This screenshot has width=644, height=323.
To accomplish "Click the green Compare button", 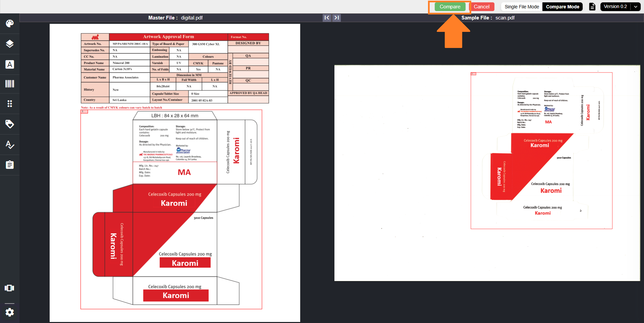I will point(450,7).
